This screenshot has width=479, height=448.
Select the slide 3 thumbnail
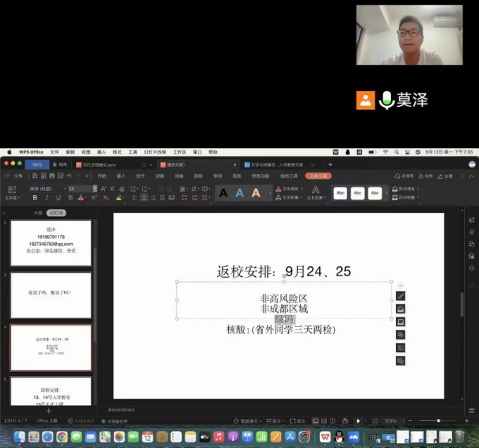(51, 294)
